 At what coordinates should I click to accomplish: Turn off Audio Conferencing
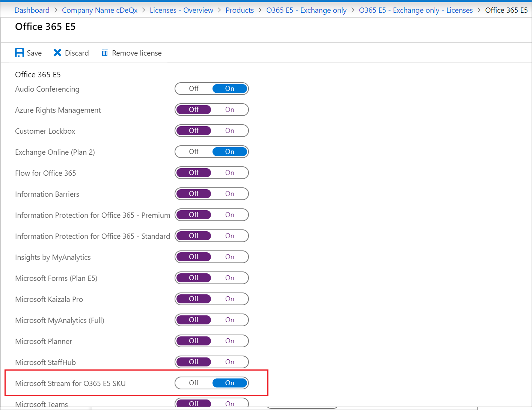(193, 89)
